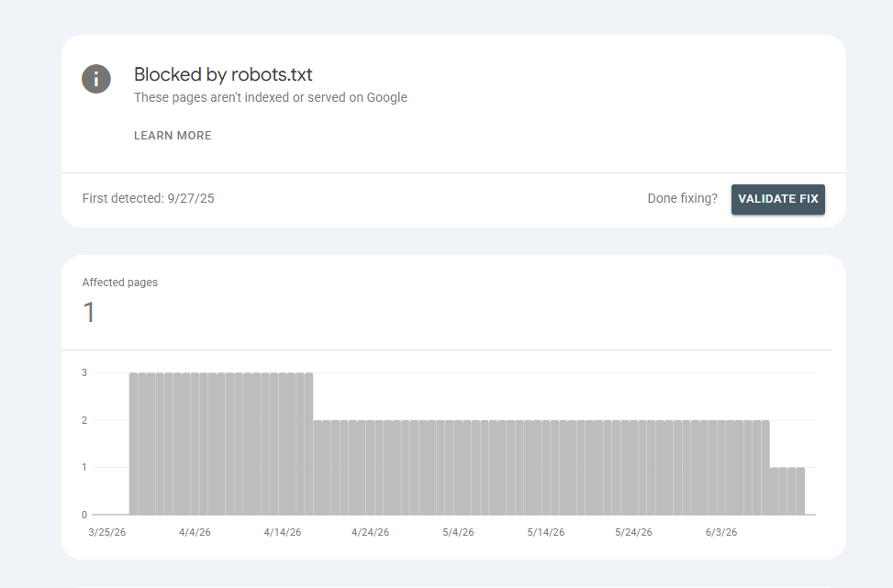This screenshot has height=588, width=893.
Task: Click the 'Affected pages' label
Action: (x=119, y=283)
